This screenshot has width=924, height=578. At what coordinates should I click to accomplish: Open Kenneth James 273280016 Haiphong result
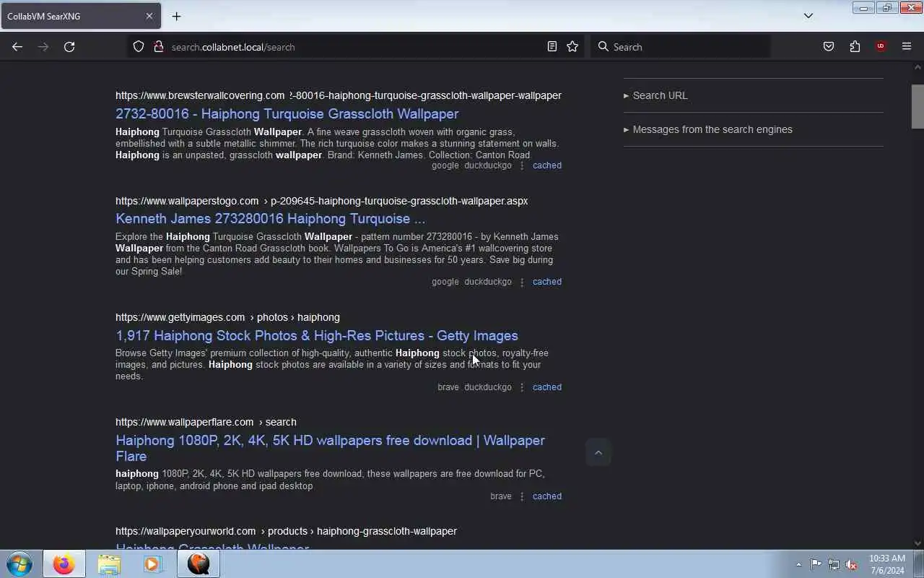click(x=270, y=218)
